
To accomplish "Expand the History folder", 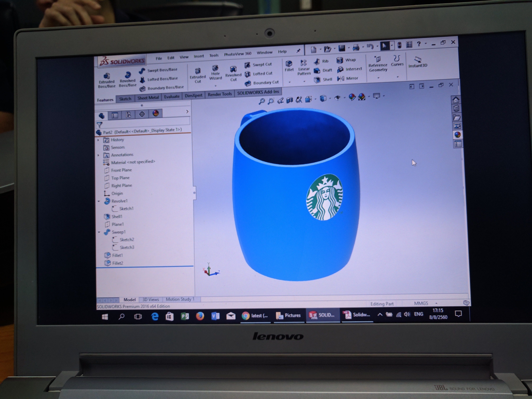I will (x=98, y=140).
